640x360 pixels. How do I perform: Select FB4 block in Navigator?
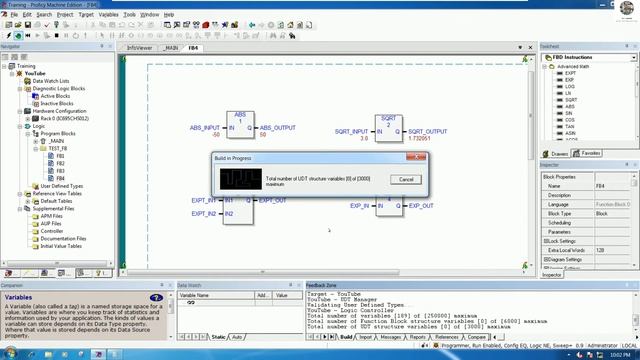click(60, 178)
